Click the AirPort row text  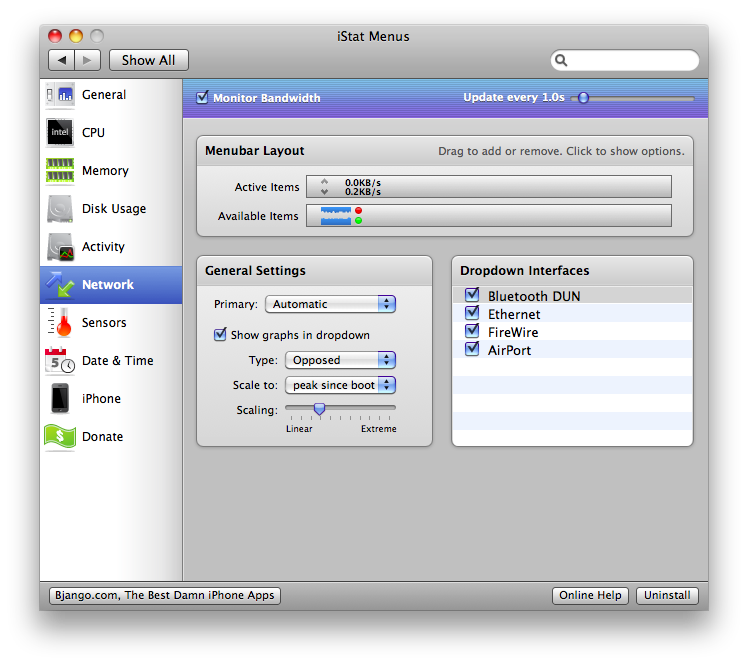(x=509, y=350)
